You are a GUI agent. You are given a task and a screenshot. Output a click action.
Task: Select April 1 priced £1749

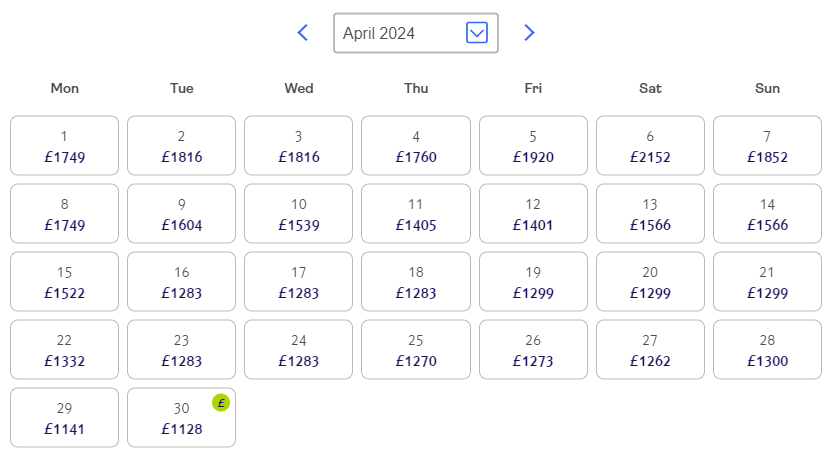(65, 146)
